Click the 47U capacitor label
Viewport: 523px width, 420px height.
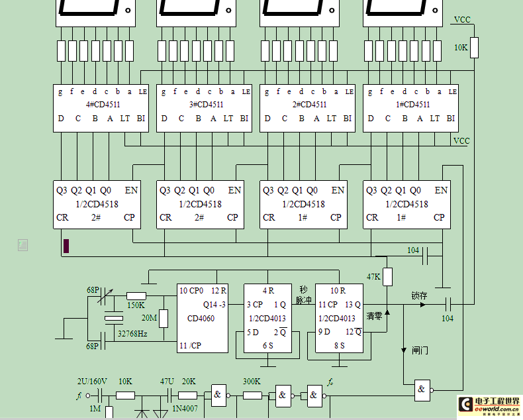click(x=167, y=382)
